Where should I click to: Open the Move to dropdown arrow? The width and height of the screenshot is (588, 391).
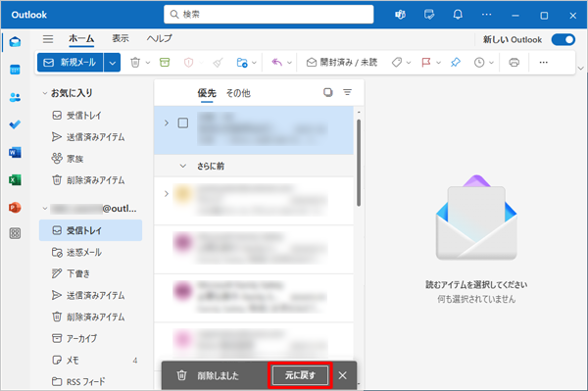(x=254, y=63)
